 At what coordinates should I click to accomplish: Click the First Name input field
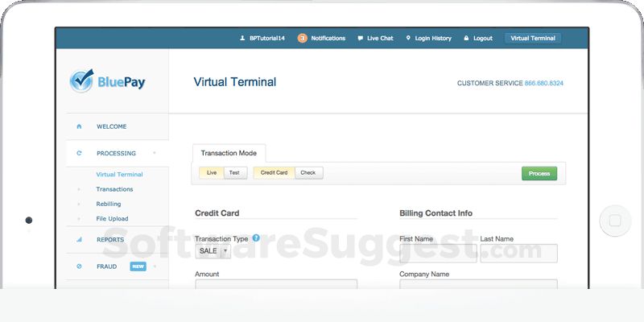(438, 254)
